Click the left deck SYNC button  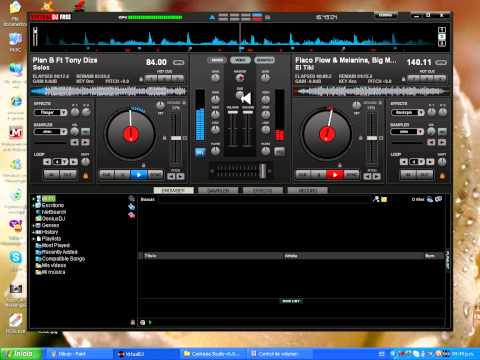click(156, 174)
